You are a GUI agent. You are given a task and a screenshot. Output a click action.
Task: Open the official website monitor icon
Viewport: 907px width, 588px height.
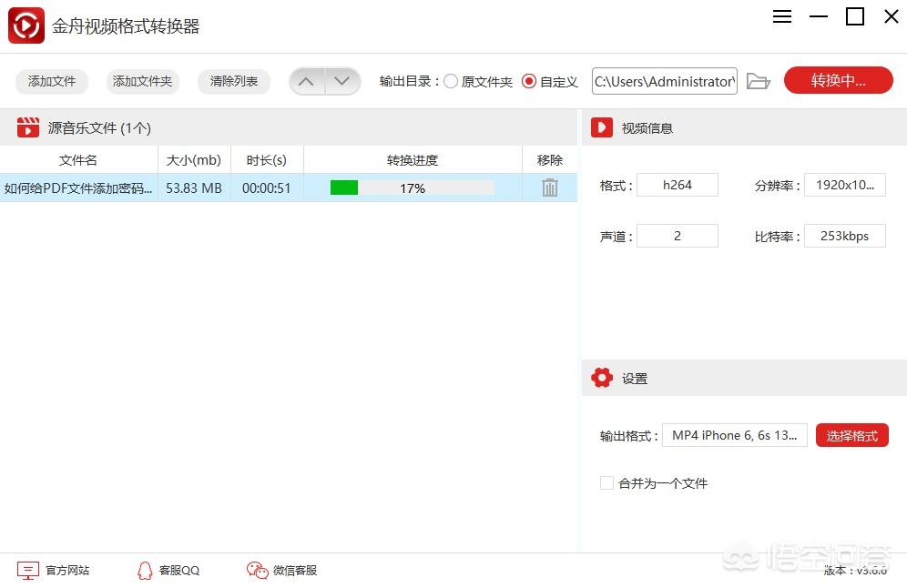(x=27, y=571)
